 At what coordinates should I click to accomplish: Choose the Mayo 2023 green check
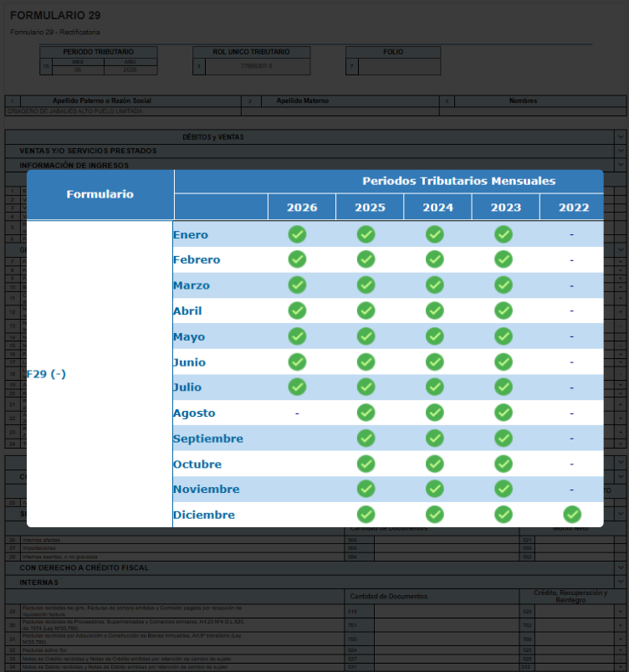click(504, 336)
